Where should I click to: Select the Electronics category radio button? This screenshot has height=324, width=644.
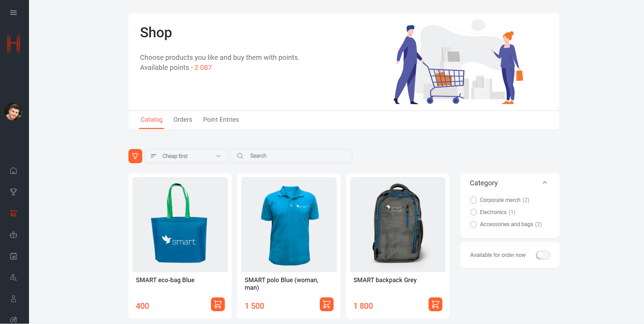[473, 212]
